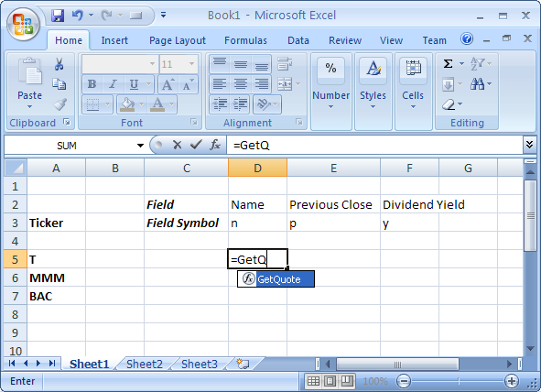Open Alignment dialog launcher
Screen dimensions: 541x392
[298, 122]
